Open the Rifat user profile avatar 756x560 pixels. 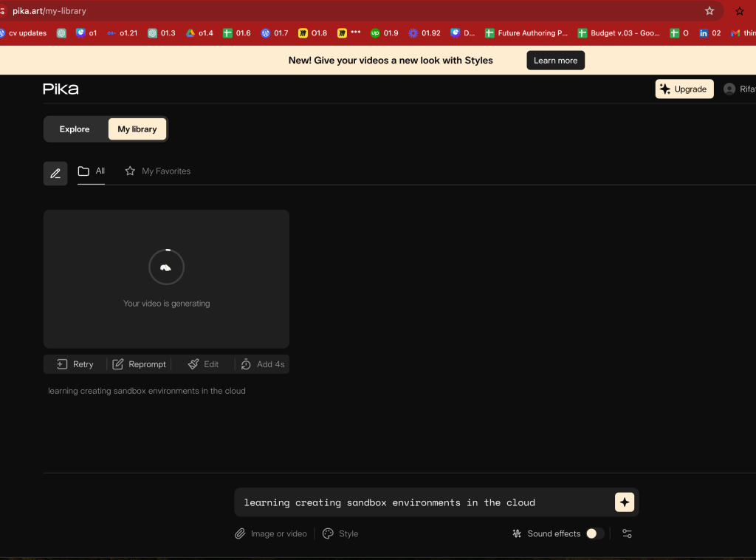coord(729,89)
